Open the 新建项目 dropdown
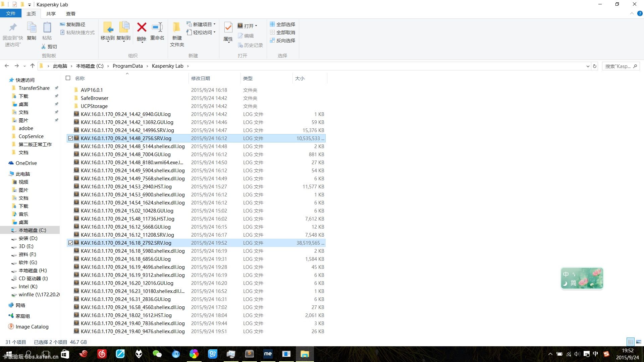Viewport: 644px width, 362px height. pos(201,24)
